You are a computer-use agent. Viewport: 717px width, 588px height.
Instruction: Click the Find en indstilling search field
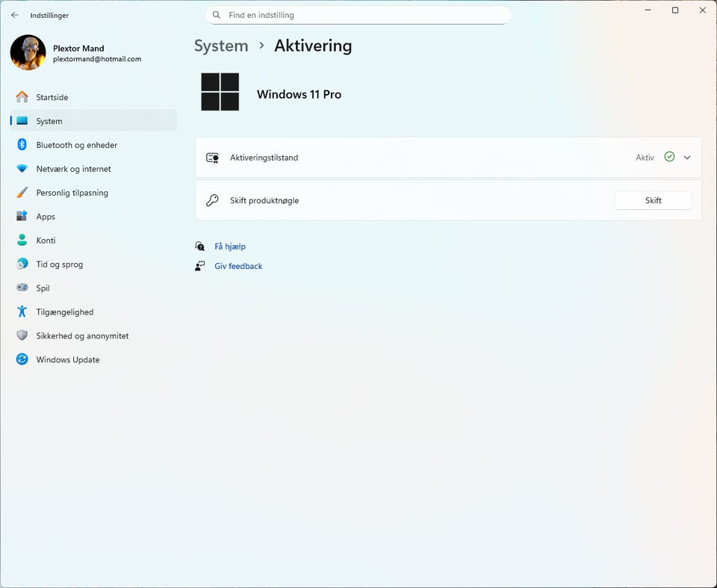[358, 15]
